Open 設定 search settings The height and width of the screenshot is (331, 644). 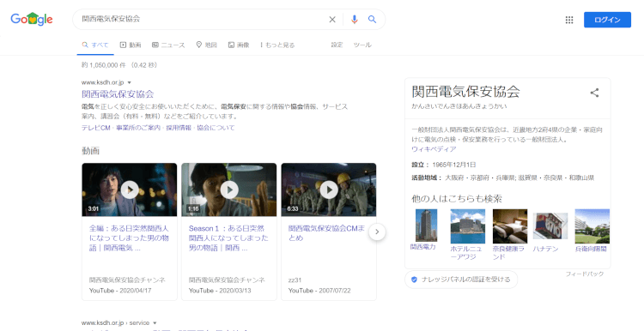click(337, 45)
